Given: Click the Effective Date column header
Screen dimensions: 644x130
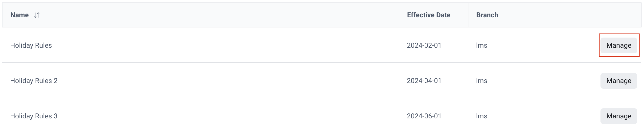Looking at the screenshot, I should tap(429, 15).
